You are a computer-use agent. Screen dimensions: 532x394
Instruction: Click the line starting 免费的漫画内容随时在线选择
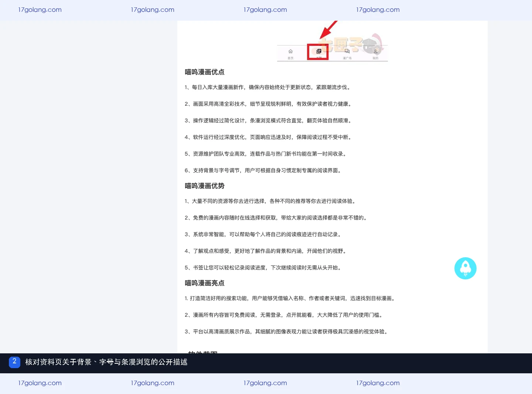click(x=277, y=218)
